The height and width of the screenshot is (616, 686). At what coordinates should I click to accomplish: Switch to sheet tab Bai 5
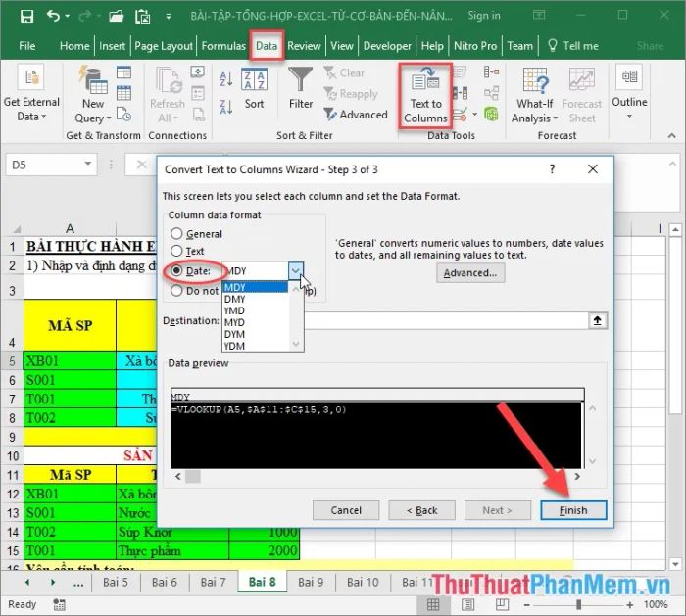[116, 582]
